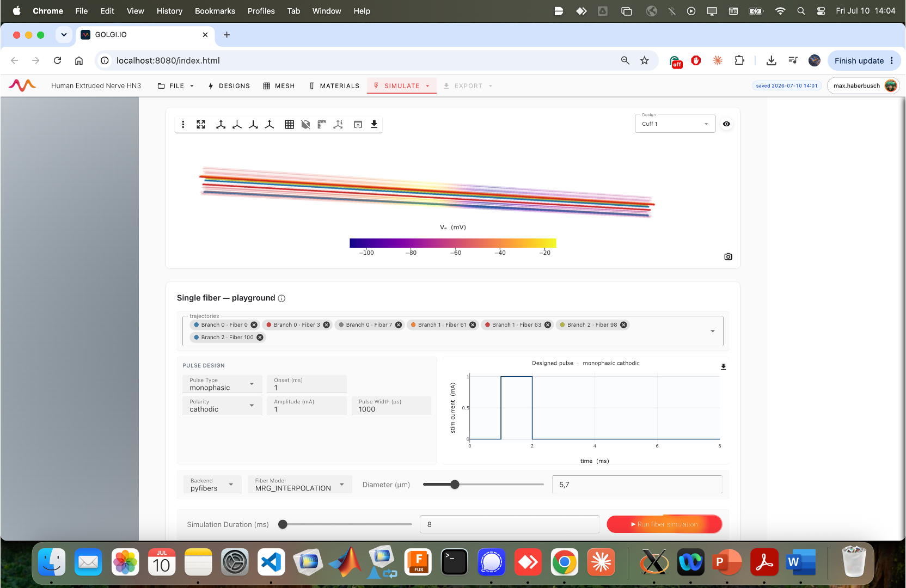
Task: Open the viewer toolbar three-dot menu
Action: (x=183, y=124)
